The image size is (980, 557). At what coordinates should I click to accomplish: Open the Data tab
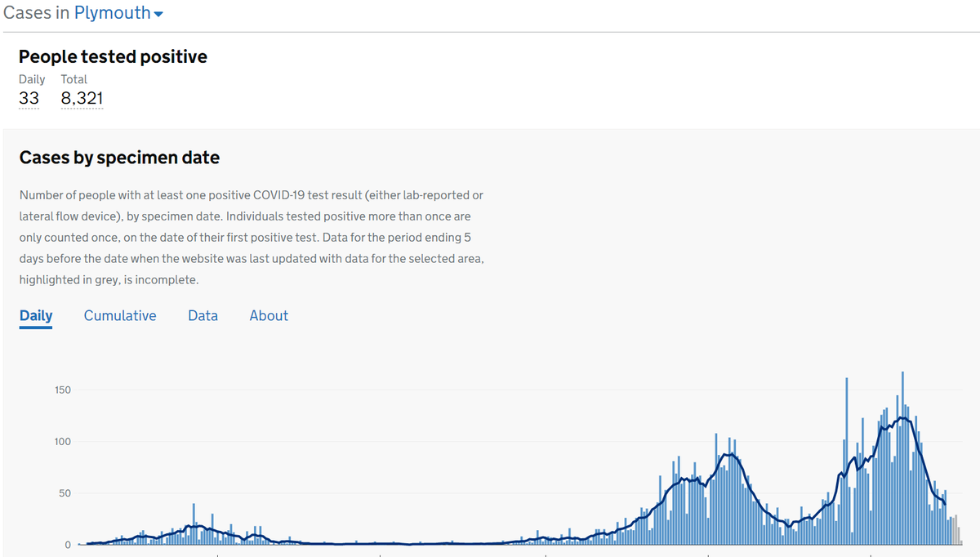tap(203, 316)
